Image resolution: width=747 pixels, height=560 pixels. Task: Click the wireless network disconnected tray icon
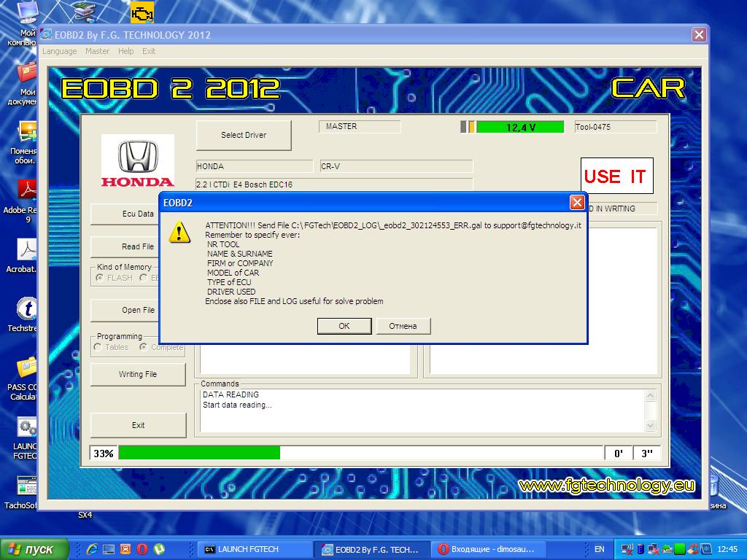click(x=627, y=549)
